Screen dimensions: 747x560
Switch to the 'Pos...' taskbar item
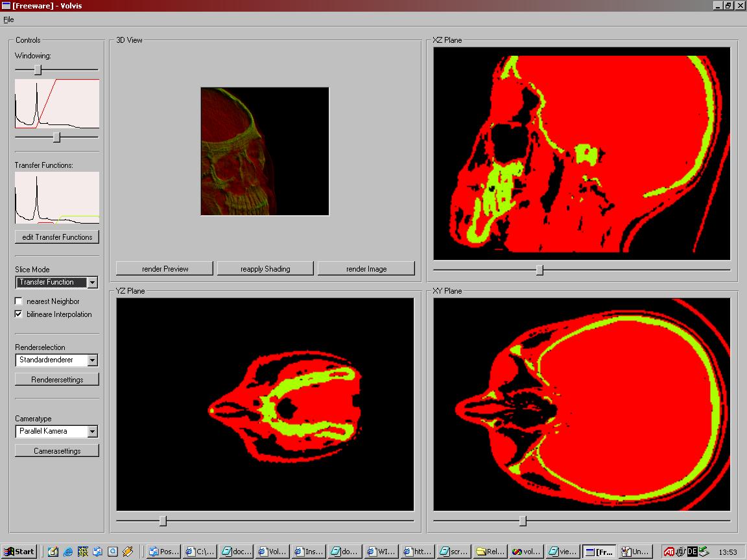click(163, 552)
